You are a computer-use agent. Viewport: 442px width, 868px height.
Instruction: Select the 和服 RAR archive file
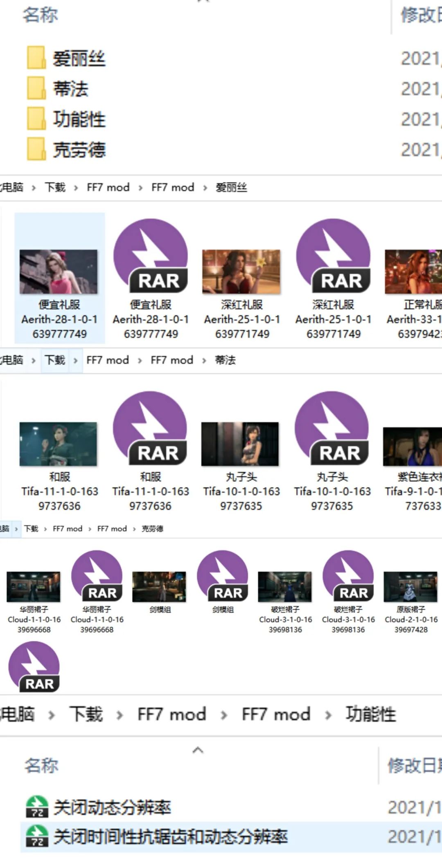pos(150,428)
